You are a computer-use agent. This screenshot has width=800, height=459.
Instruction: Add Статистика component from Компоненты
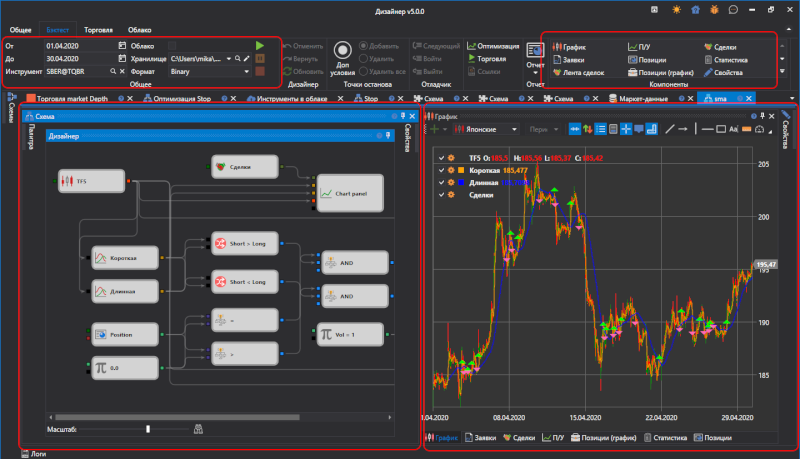coord(726,60)
